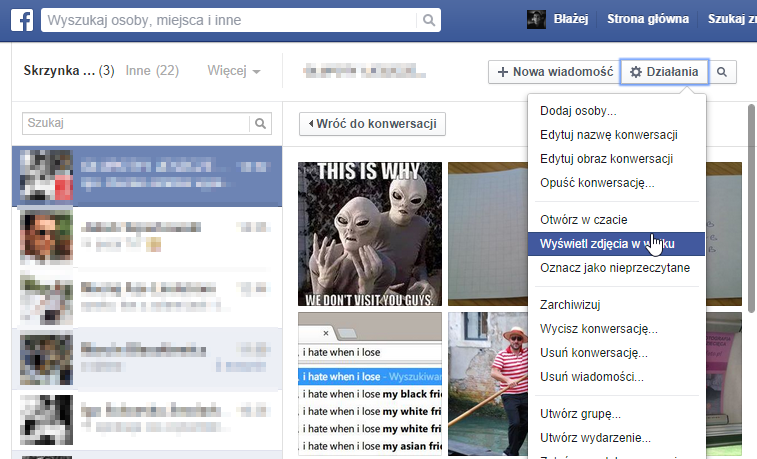Click Zarchiwizuj in the menu
The width and height of the screenshot is (757, 459).
pos(616,305)
